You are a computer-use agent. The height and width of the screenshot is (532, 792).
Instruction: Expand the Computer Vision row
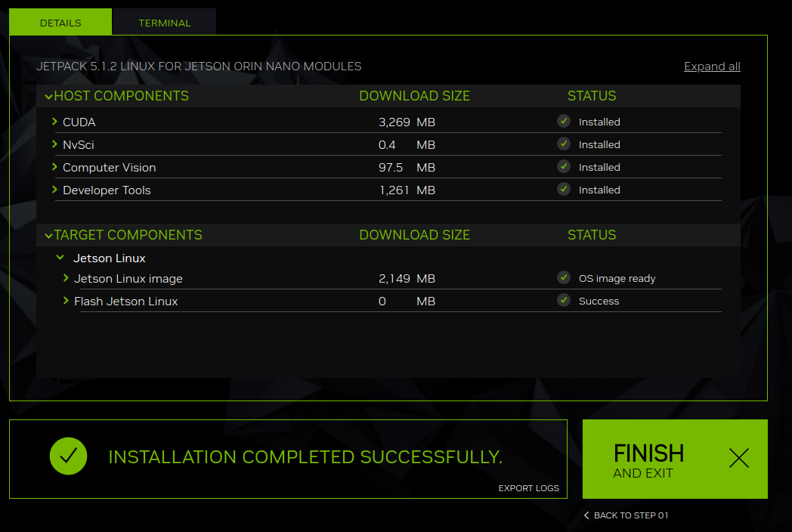(x=54, y=167)
